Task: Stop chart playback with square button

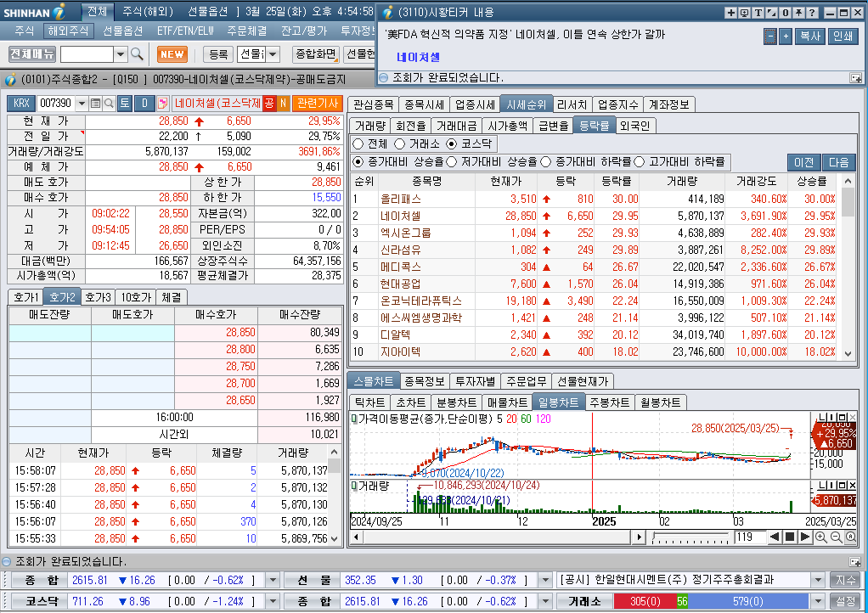Action: pyautogui.click(x=790, y=537)
